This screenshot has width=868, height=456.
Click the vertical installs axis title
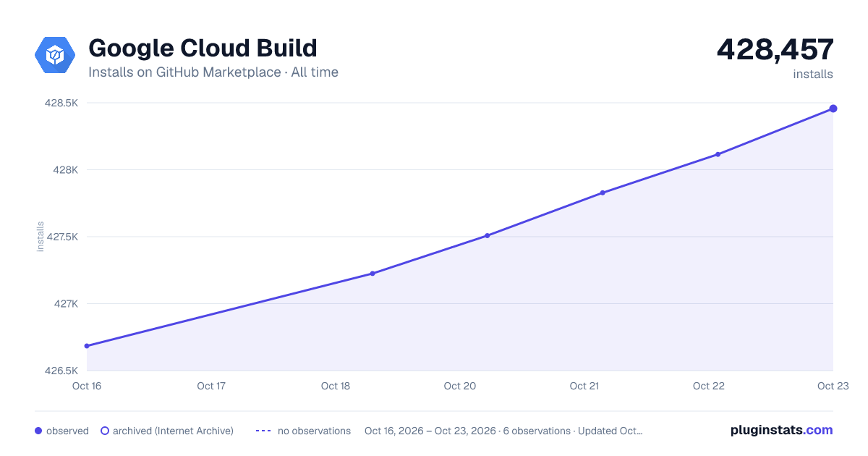[x=41, y=237]
